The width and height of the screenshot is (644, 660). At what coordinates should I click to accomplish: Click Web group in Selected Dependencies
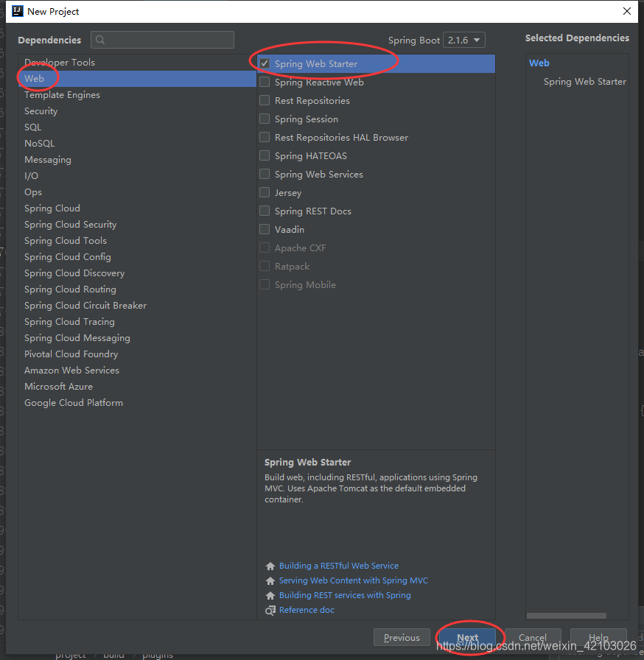click(539, 63)
